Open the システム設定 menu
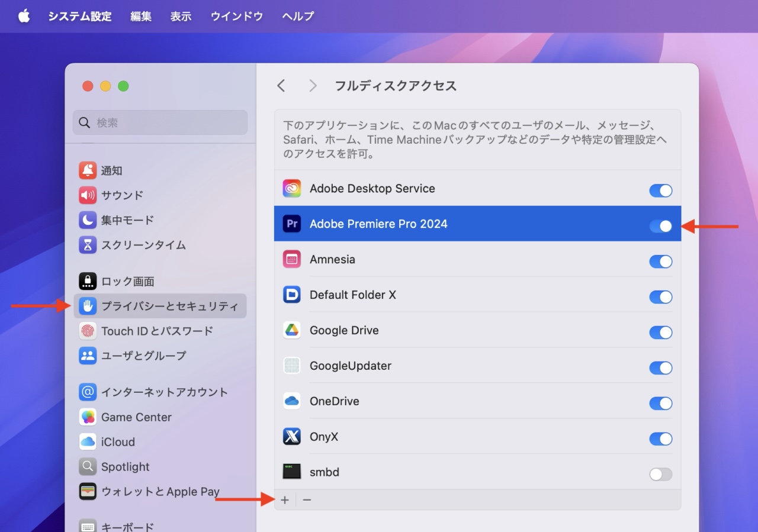The image size is (758, 532). coord(80,17)
